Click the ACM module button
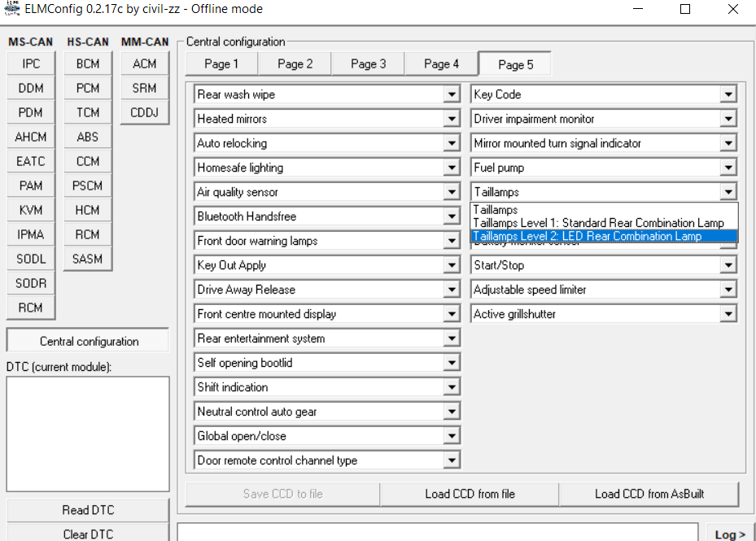Viewport: 756px width, 541px height. pos(145,63)
